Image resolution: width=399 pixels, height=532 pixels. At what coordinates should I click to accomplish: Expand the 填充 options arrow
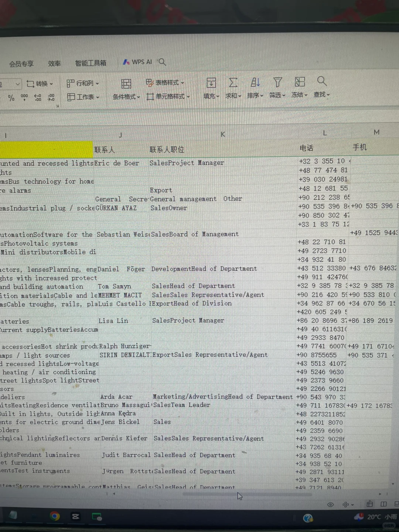point(218,96)
